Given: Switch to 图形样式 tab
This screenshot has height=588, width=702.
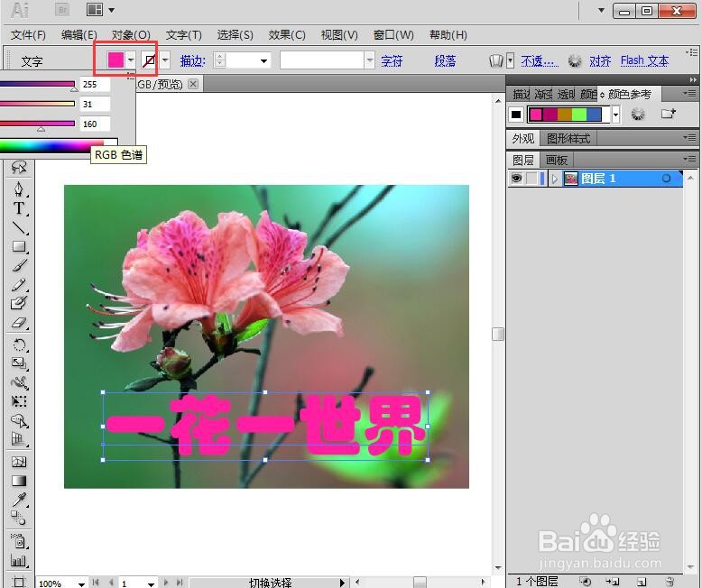Looking at the screenshot, I should (x=568, y=138).
